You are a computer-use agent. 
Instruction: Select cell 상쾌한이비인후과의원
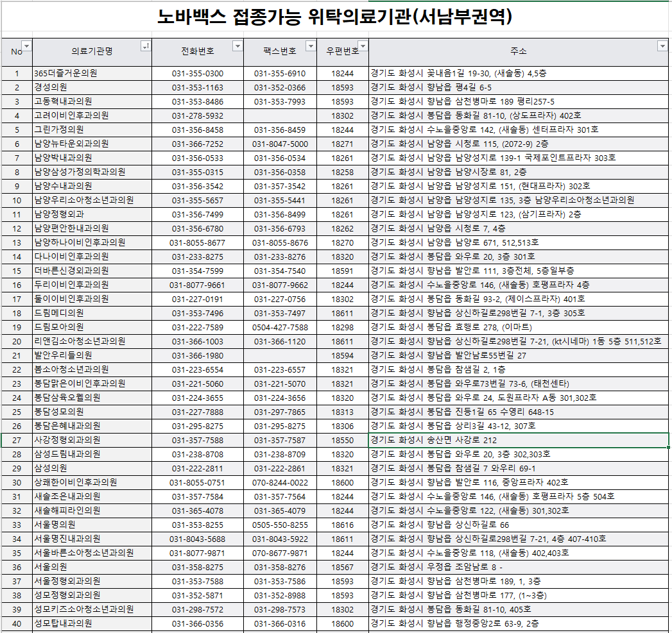(92, 483)
